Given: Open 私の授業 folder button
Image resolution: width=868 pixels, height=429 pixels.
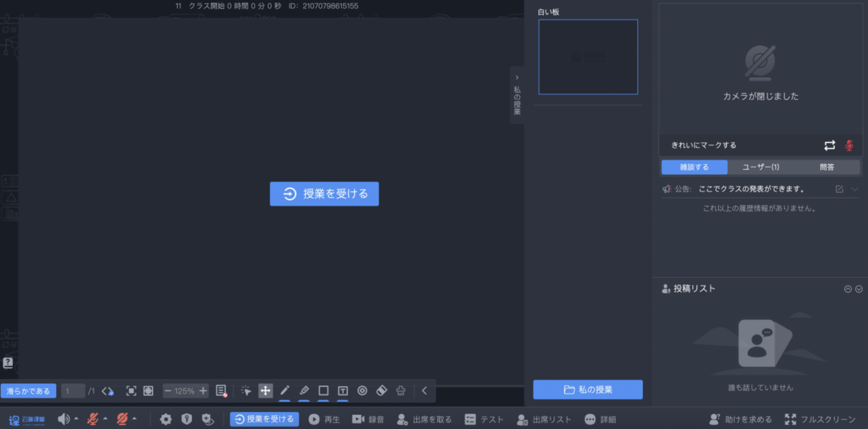Looking at the screenshot, I should pos(588,390).
